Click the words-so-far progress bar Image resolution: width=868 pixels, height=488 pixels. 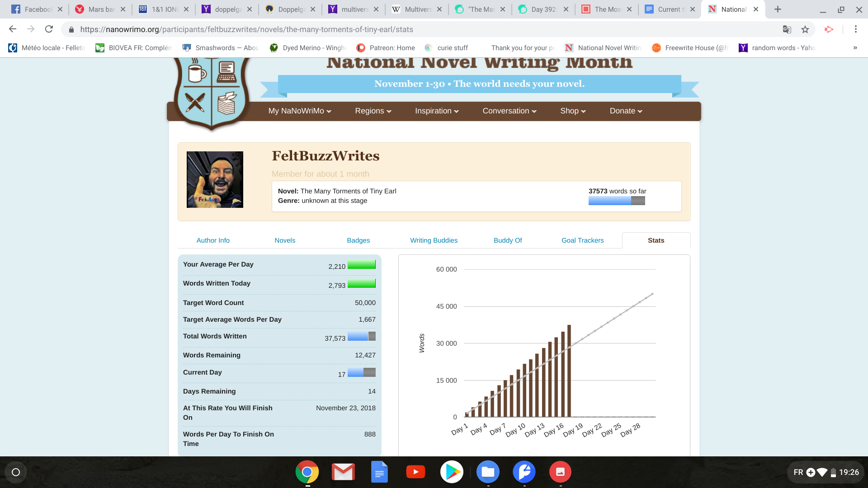(x=616, y=201)
